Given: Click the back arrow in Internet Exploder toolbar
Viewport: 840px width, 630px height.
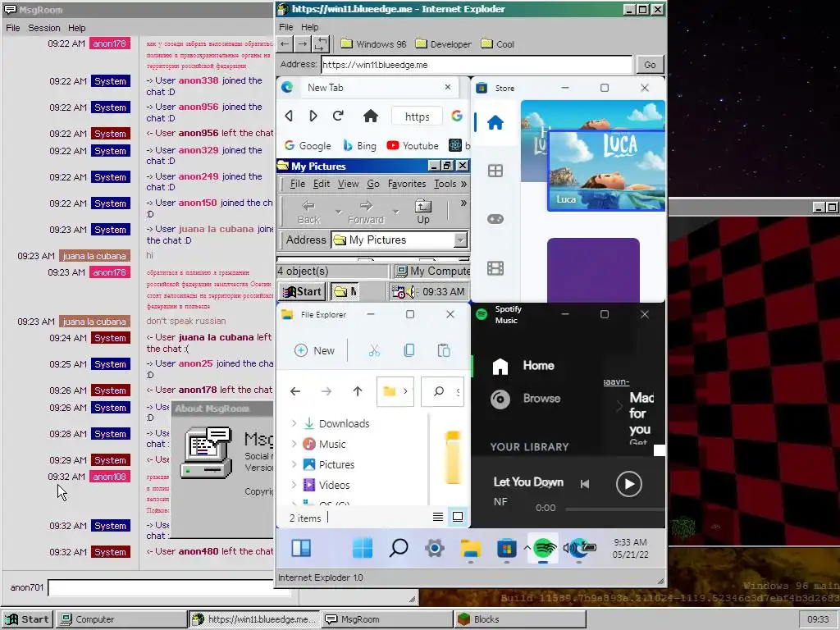Looking at the screenshot, I should 285,44.
